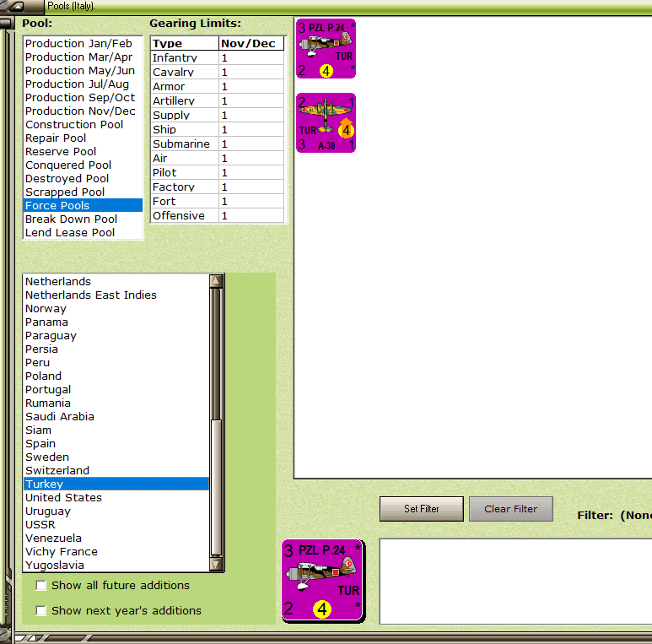Click the Set Filter button
The image size is (652, 644).
(421, 509)
